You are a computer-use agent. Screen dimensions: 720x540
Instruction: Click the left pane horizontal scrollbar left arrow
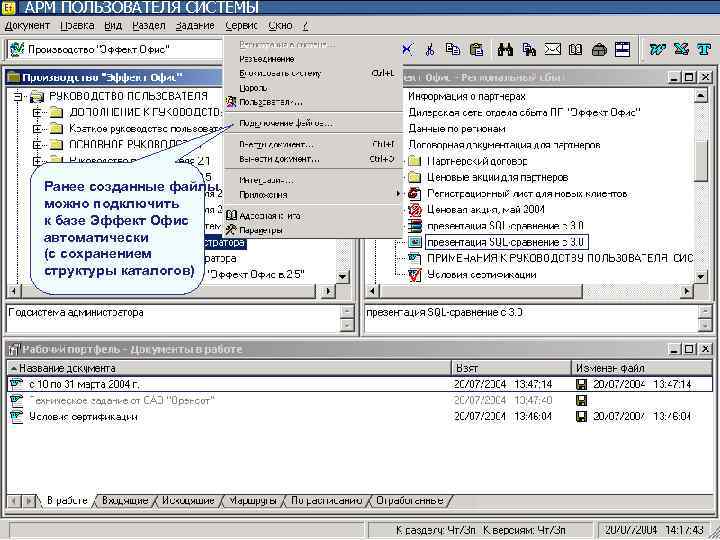pyautogui.click(x=13, y=291)
